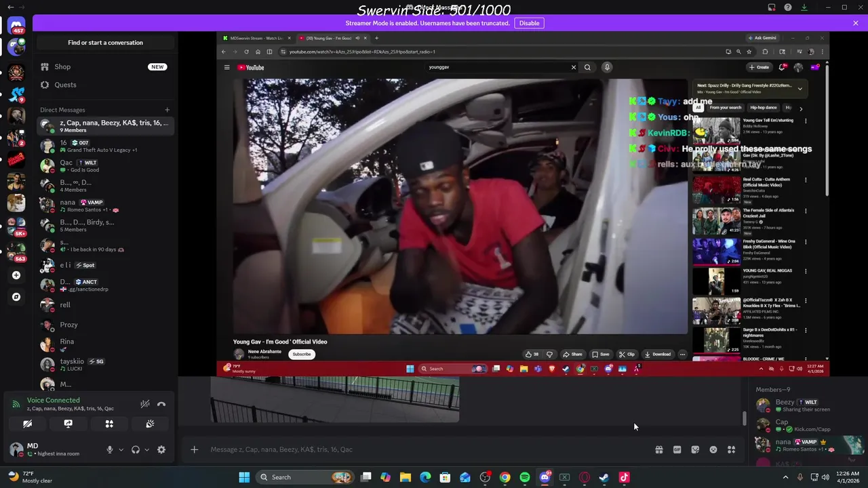
Task: Create a new DM with plus icon
Action: (167, 110)
